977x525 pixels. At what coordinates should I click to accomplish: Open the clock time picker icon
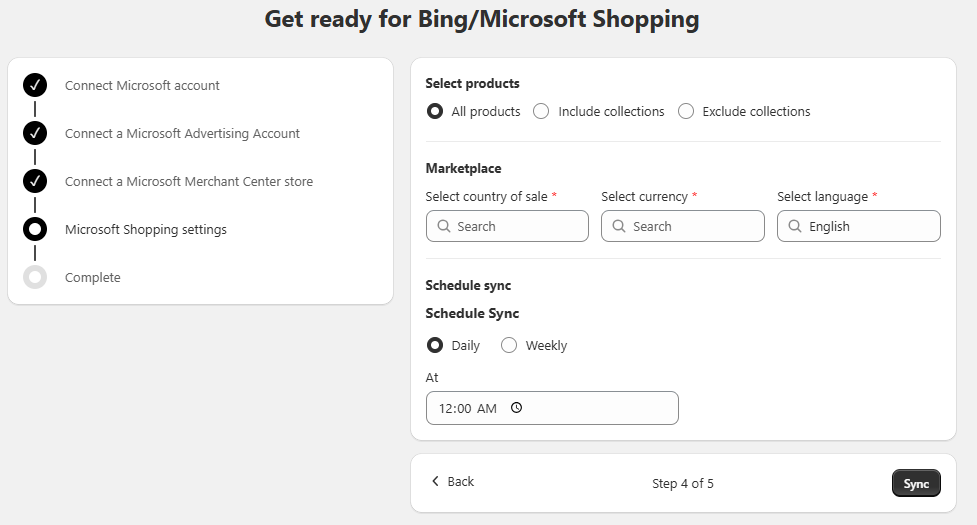(517, 408)
